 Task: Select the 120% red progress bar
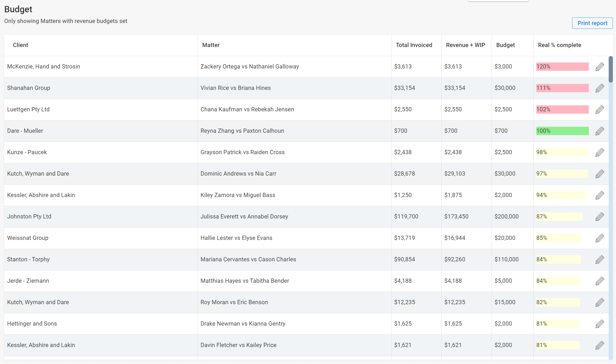coord(562,67)
